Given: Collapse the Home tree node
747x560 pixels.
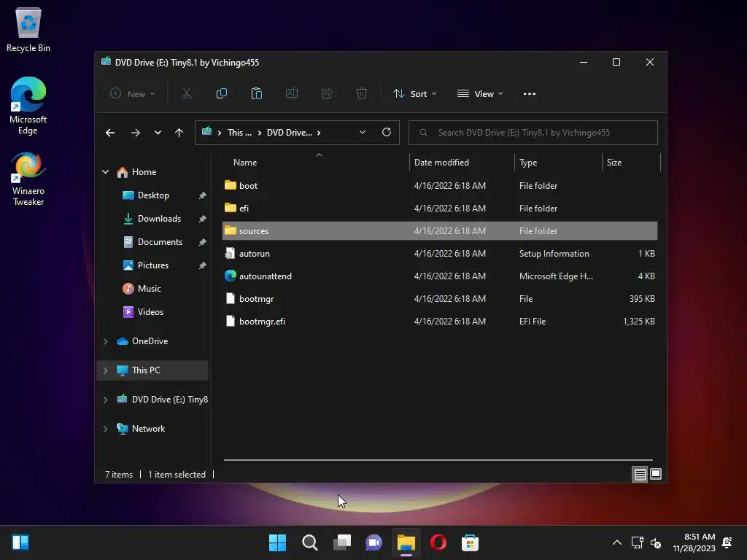Looking at the screenshot, I should (x=105, y=172).
